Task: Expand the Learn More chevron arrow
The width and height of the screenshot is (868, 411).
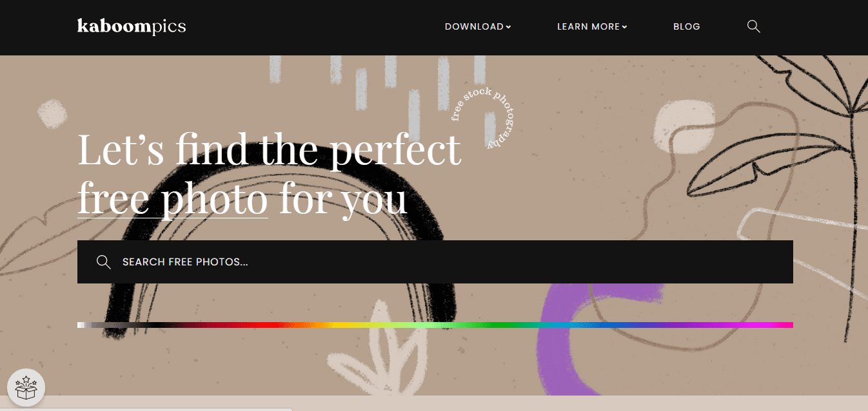Action: click(x=624, y=27)
